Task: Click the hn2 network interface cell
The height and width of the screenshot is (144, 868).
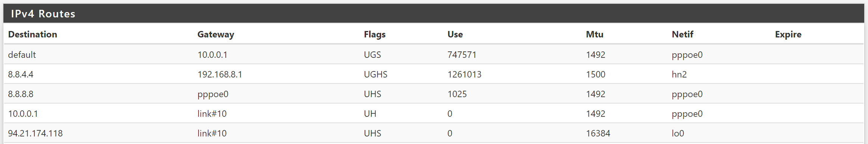Action: 679,74
